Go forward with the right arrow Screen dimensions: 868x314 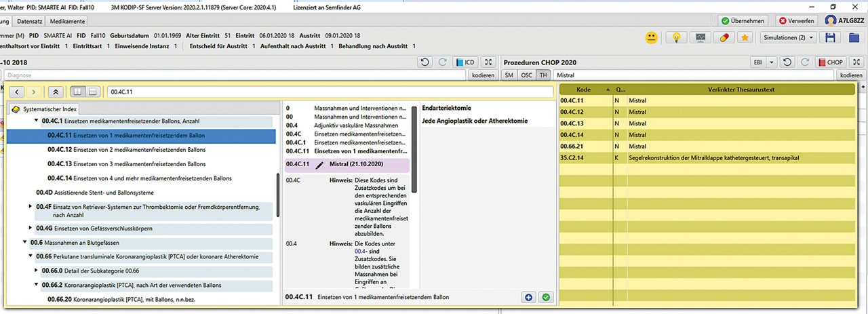coord(34,91)
